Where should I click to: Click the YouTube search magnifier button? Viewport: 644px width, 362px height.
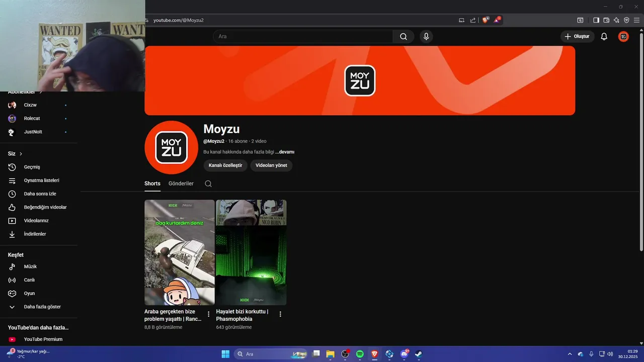404,37
